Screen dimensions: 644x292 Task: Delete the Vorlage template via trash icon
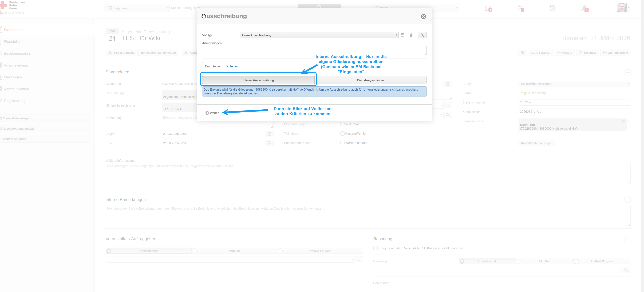411,35
